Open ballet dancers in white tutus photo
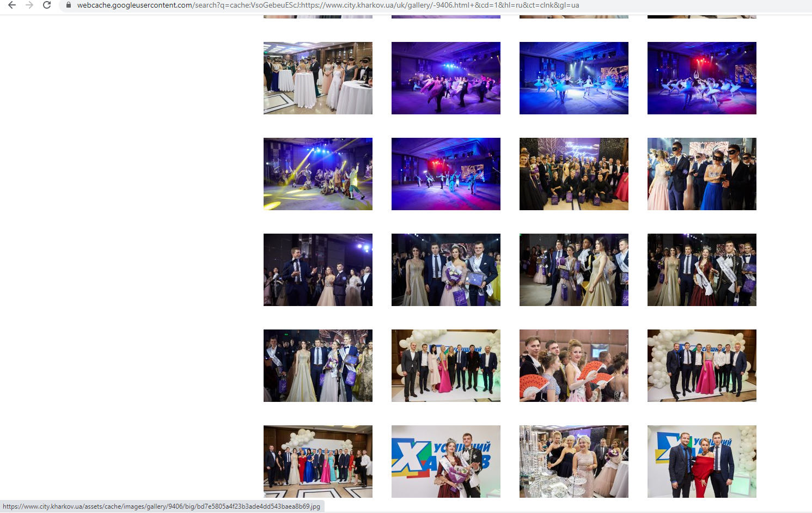 [573, 78]
